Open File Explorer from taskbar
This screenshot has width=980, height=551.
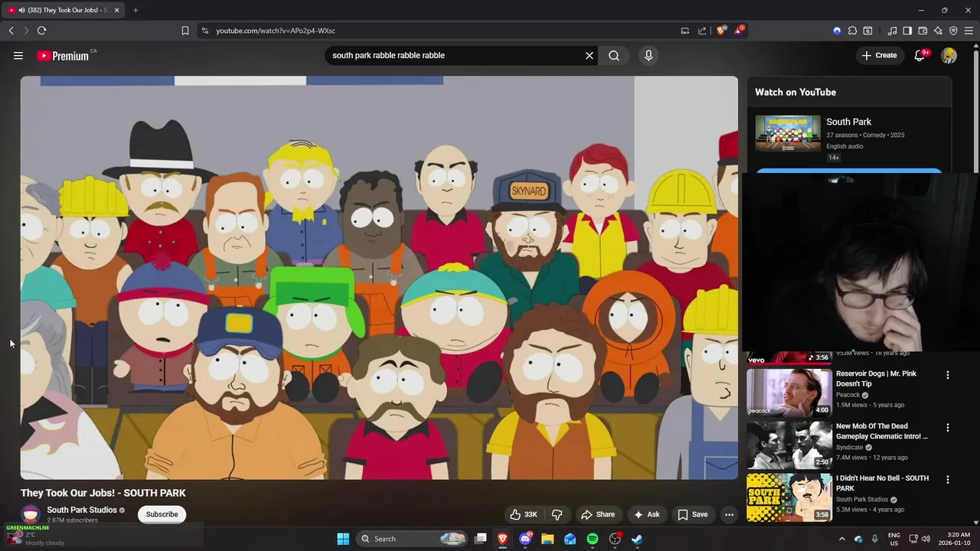547,539
